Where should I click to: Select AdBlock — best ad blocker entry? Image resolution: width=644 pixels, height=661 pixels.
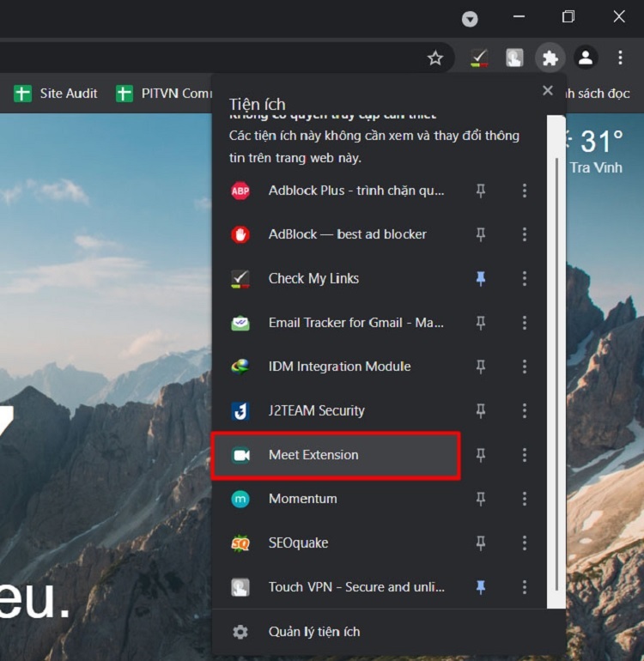coord(336,234)
